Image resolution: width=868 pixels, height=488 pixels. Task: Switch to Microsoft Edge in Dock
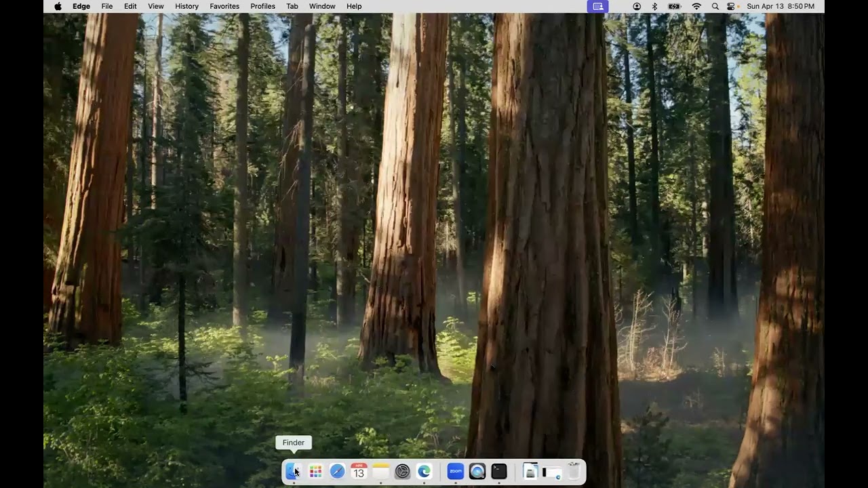coord(424,471)
